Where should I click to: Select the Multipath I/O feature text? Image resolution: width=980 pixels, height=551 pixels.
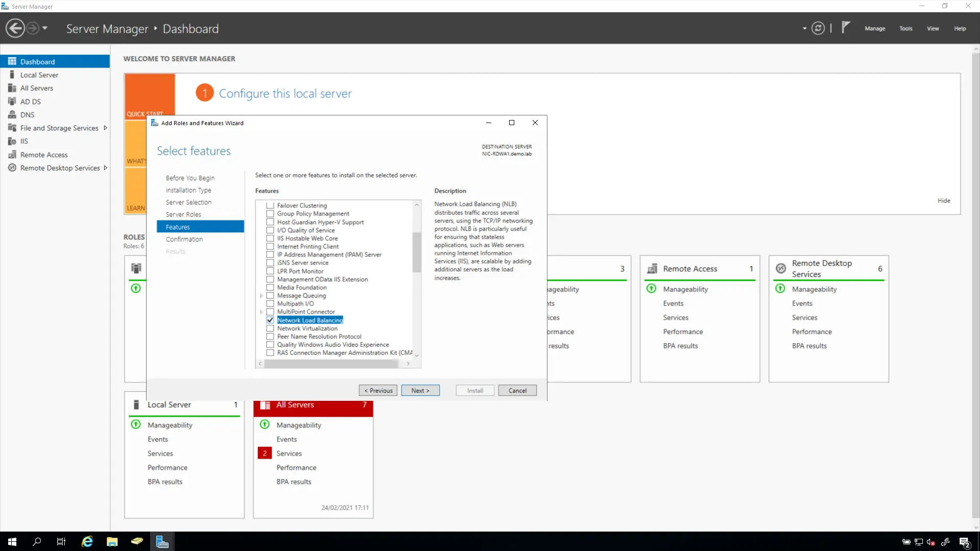click(x=295, y=303)
